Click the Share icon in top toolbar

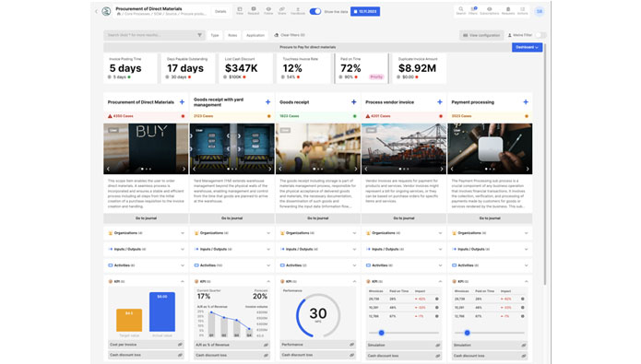click(x=282, y=10)
